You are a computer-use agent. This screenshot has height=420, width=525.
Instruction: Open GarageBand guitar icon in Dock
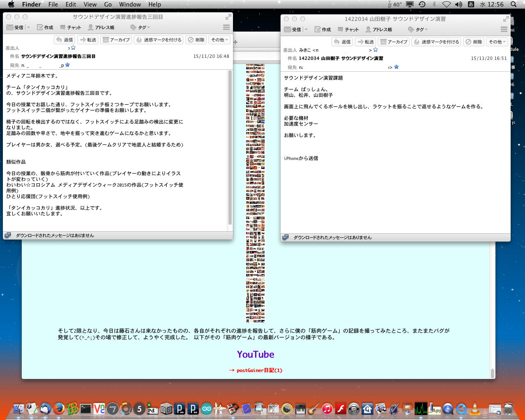[314, 409]
